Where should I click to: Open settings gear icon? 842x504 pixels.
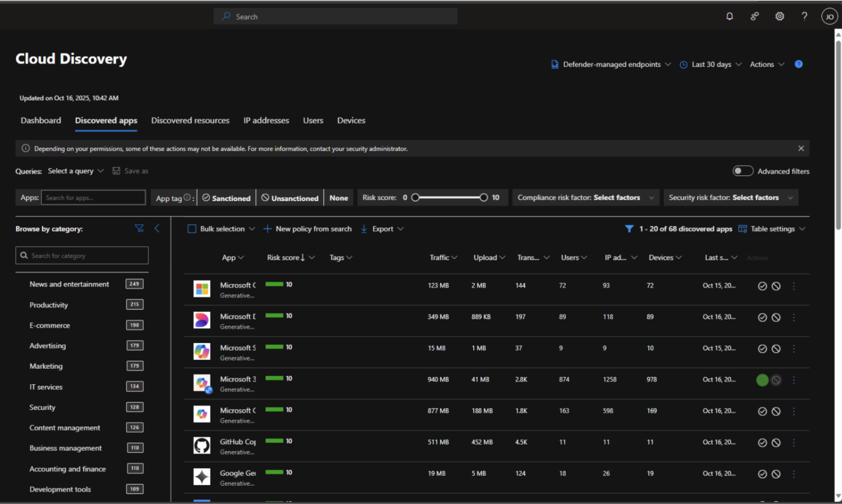[x=780, y=16]
